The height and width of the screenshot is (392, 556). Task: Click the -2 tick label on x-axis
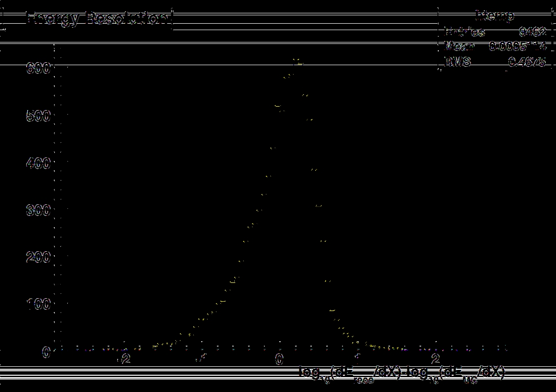(x=124, y=359)
